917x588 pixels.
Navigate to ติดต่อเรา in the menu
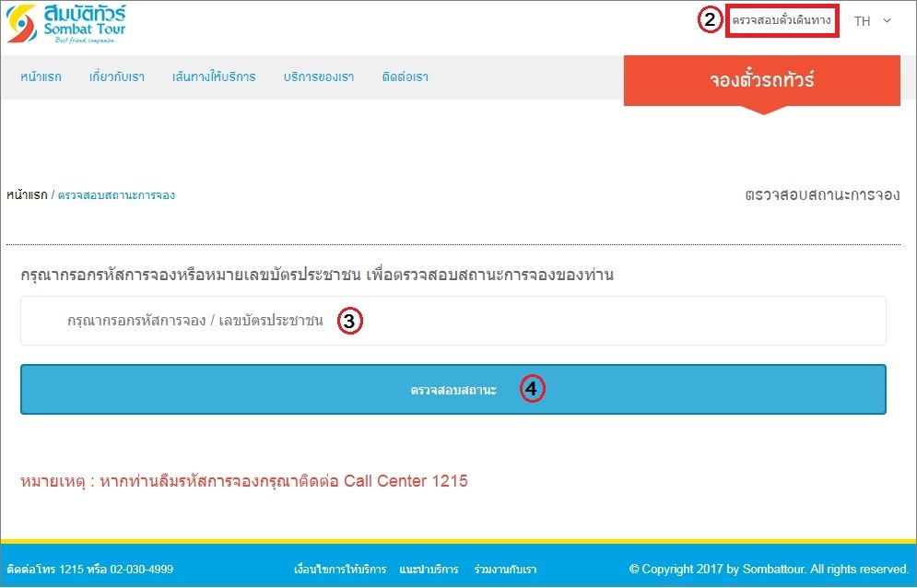click(x=405, y=76)
